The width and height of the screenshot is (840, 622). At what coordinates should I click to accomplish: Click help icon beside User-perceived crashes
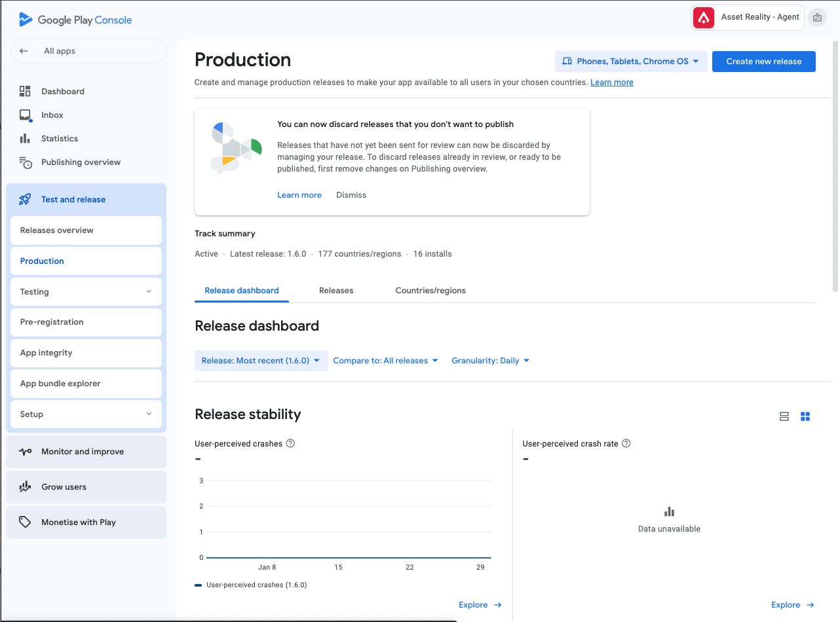pyautogui.click(x=290, y=443)
